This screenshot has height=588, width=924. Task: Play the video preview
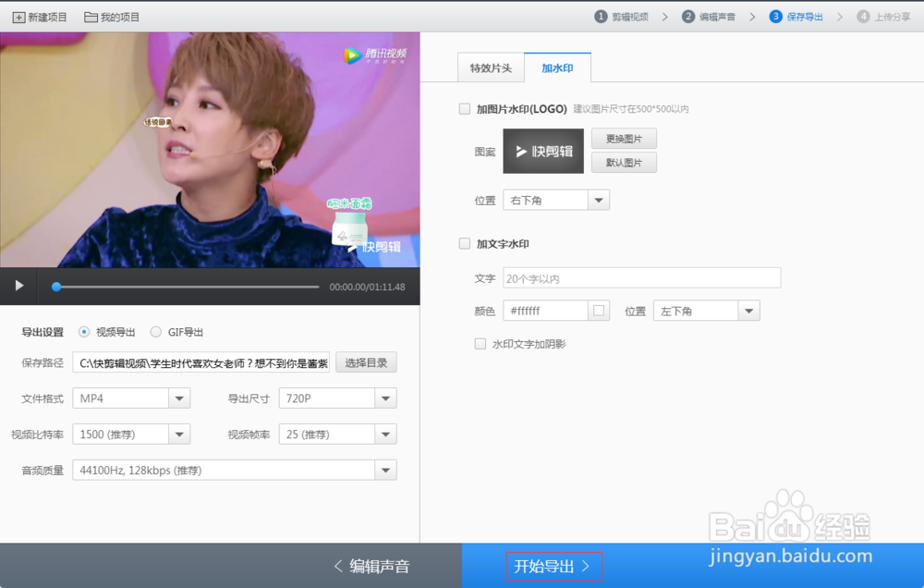click(18, 287)
